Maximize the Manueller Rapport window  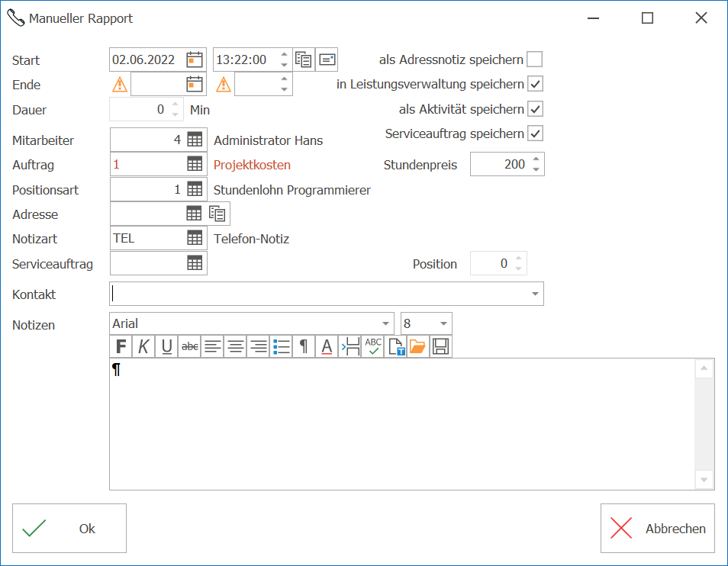pyautogui.click(x=647, y=18)
